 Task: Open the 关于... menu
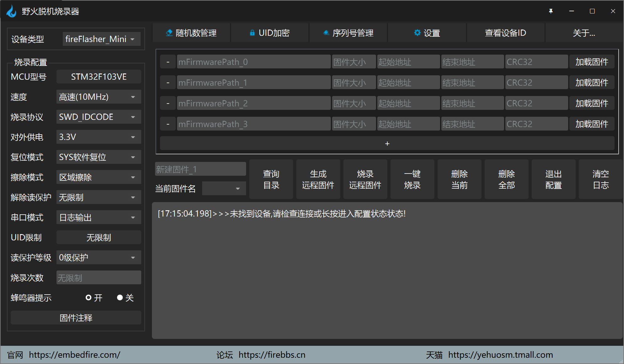[x=584, y=33]
